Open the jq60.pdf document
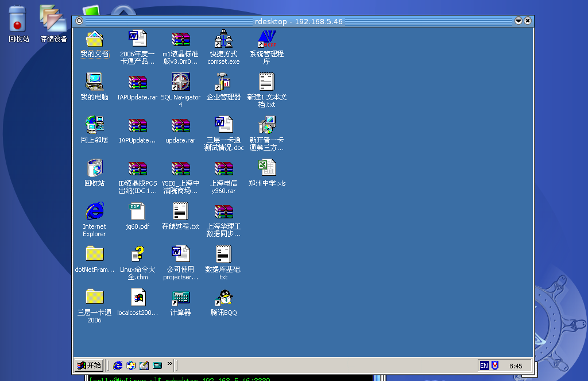This screenshot has width=588, height=381. point(137,211)
